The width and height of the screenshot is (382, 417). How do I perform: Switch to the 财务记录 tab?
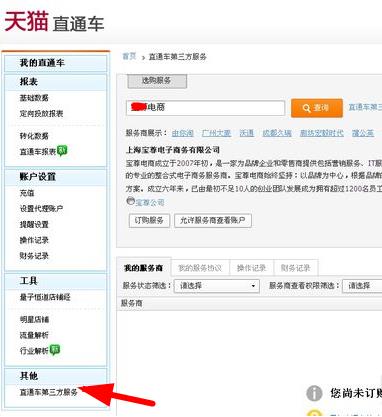coord(295,268)
